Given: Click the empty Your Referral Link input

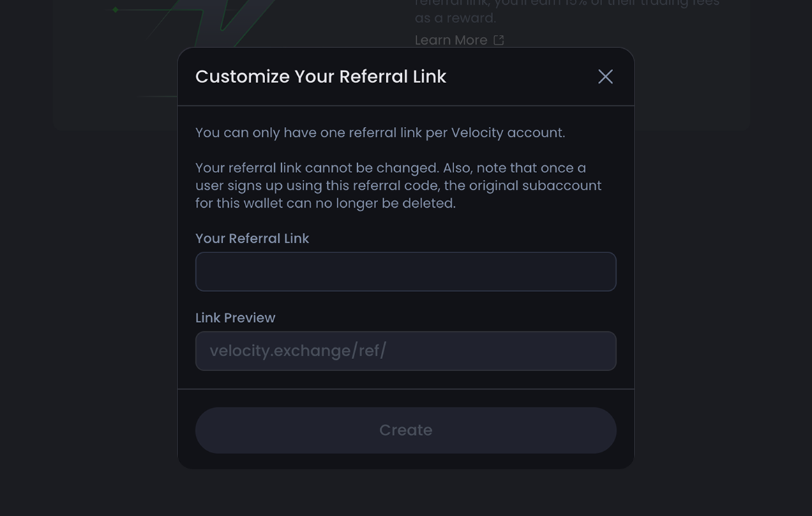Looking at the screenshot, I should coord(405,272).
